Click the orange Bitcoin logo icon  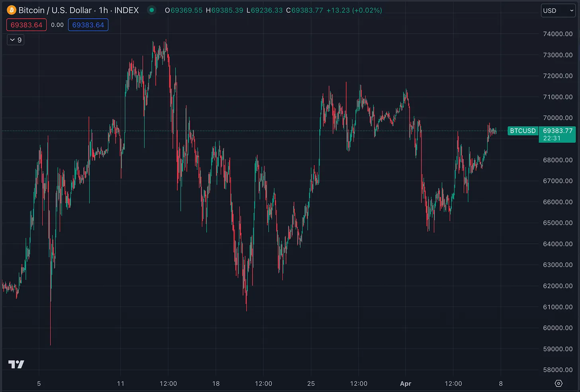pyautogui.click(x=12, y=10)
